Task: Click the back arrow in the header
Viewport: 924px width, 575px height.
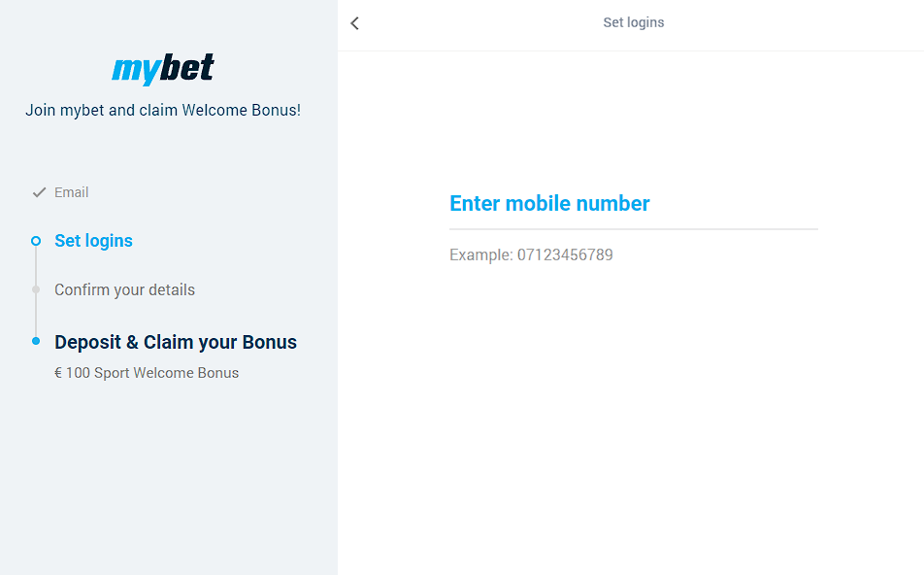Action: coord(354,23)
